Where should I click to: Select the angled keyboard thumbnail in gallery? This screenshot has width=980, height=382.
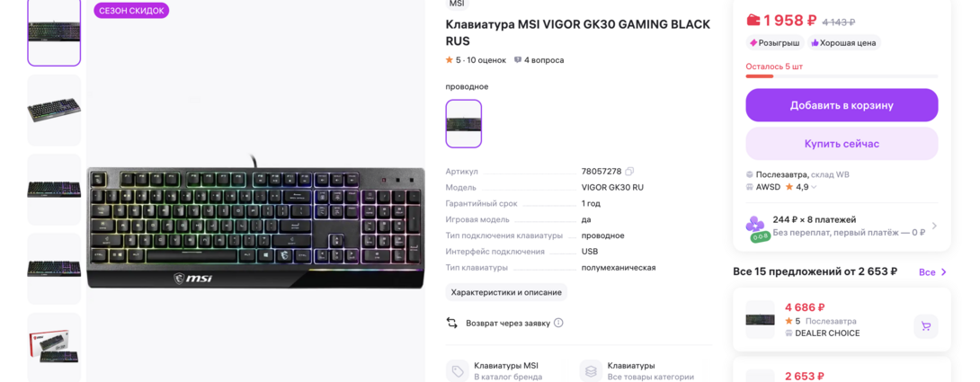point(54,111)
